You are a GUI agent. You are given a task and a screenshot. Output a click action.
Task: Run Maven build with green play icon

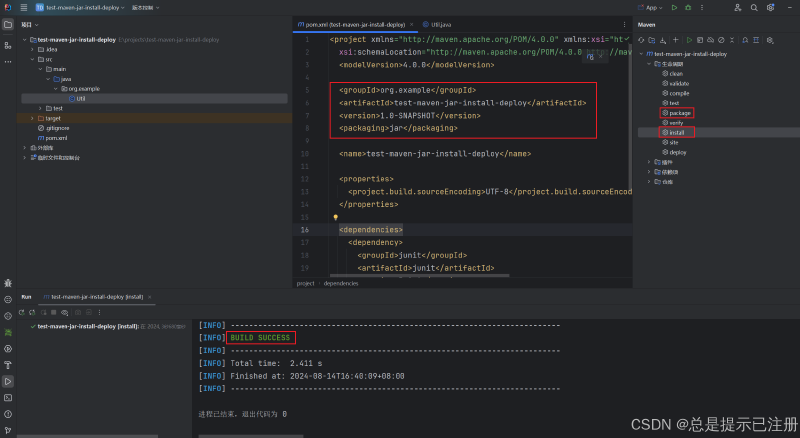point(689,40)
